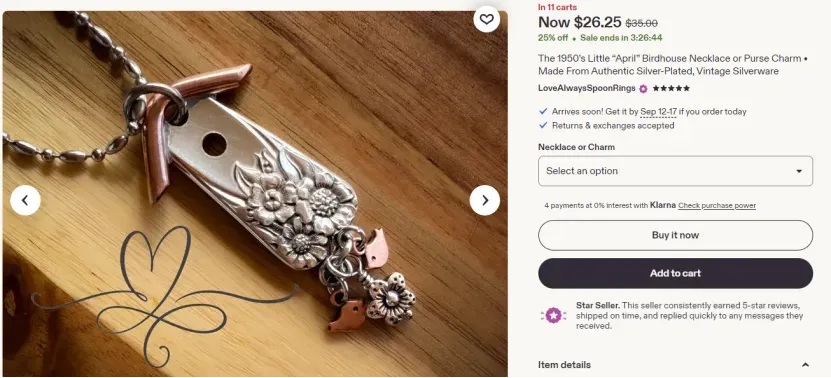Open the Necklace or Charm dropdown
The image size is (831, 378).
(x=675, y=171)
